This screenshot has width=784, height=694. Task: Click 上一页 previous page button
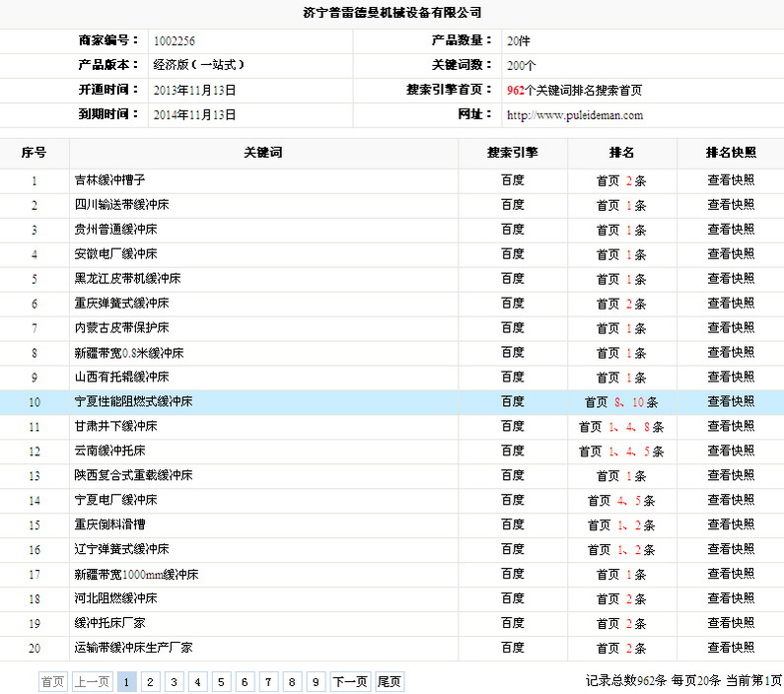pyautogui.click(x=93, y=682)
